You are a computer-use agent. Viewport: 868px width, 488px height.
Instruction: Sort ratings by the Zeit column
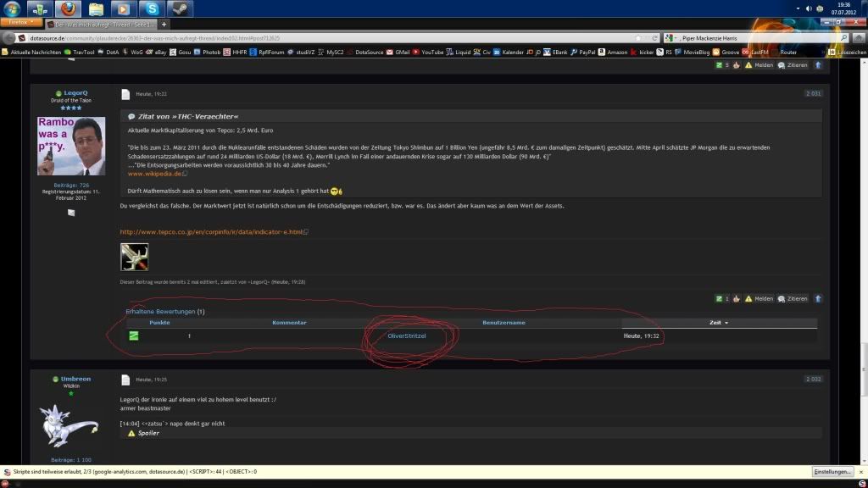click(719, 323)
